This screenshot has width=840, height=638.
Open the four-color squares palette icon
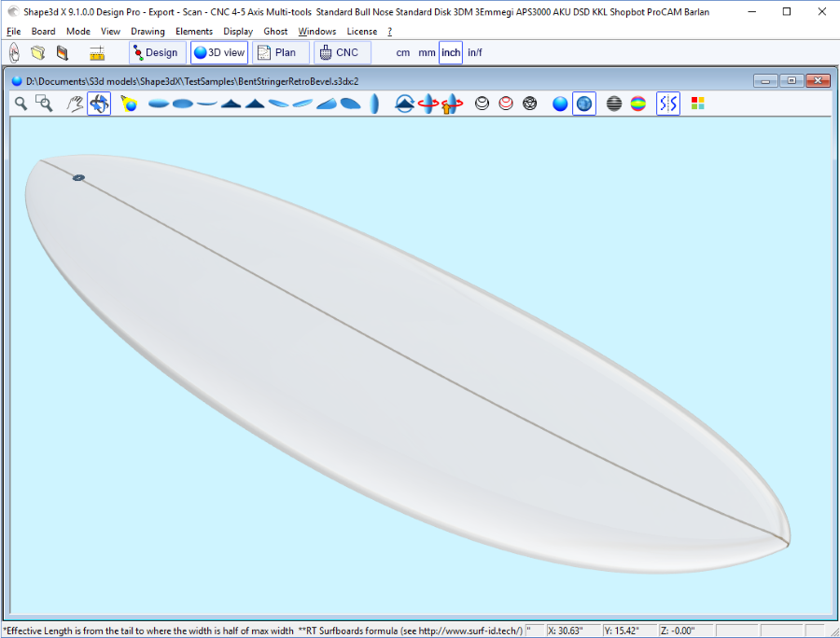[x=698, y=104]
